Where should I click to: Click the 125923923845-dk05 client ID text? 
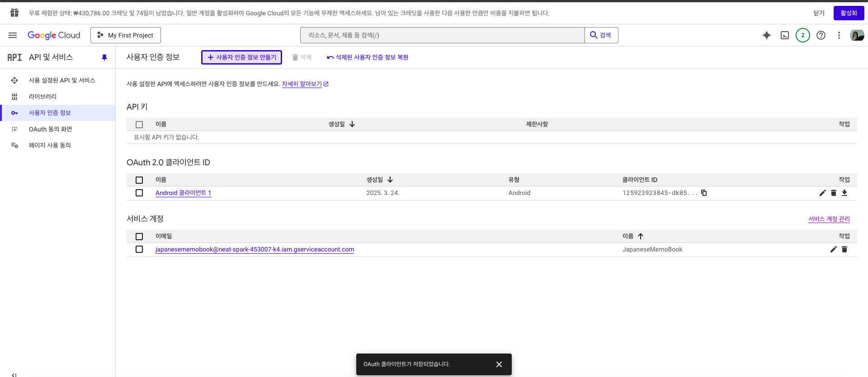[x=660, y=193]
